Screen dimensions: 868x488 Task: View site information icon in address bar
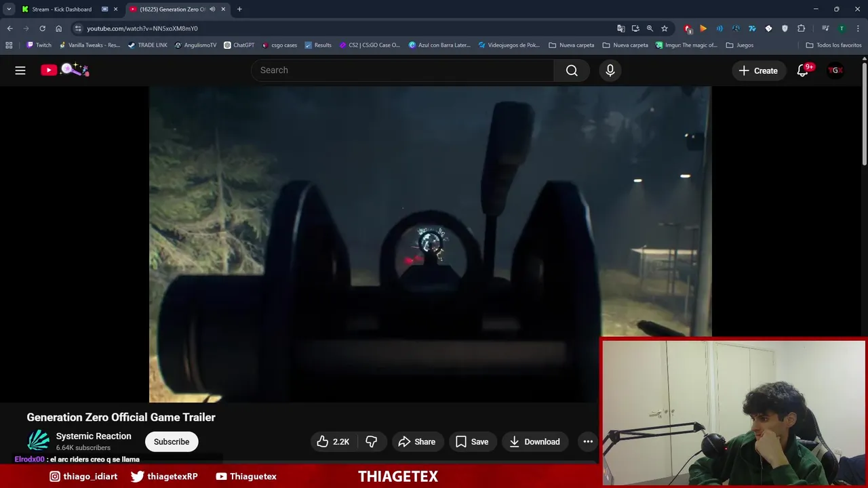coord(78,28)
